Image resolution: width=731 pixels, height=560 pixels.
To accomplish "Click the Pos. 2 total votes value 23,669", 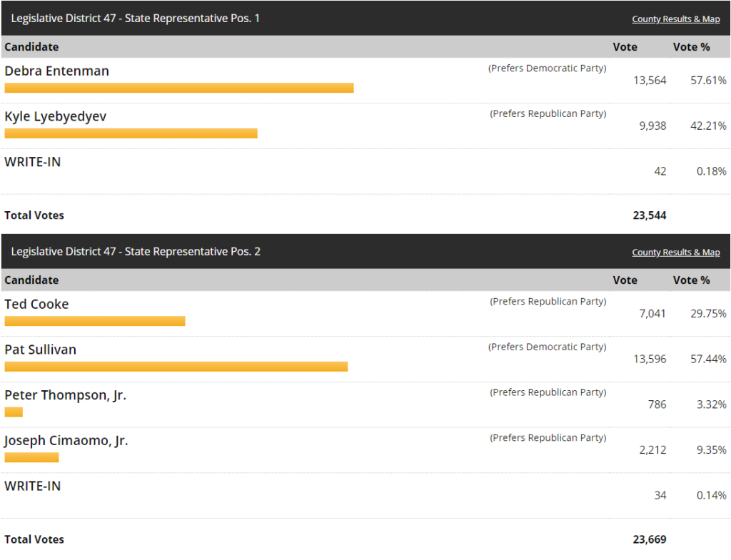I will 649,539.
